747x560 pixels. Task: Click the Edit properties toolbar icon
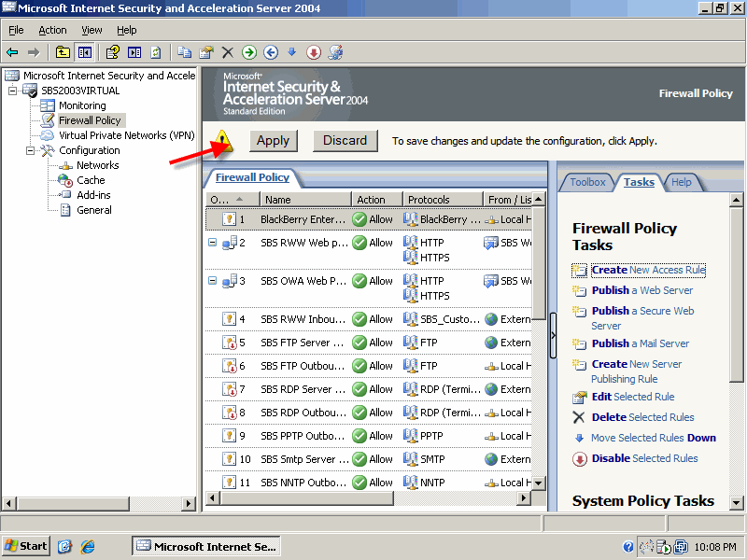coord(206,52)
